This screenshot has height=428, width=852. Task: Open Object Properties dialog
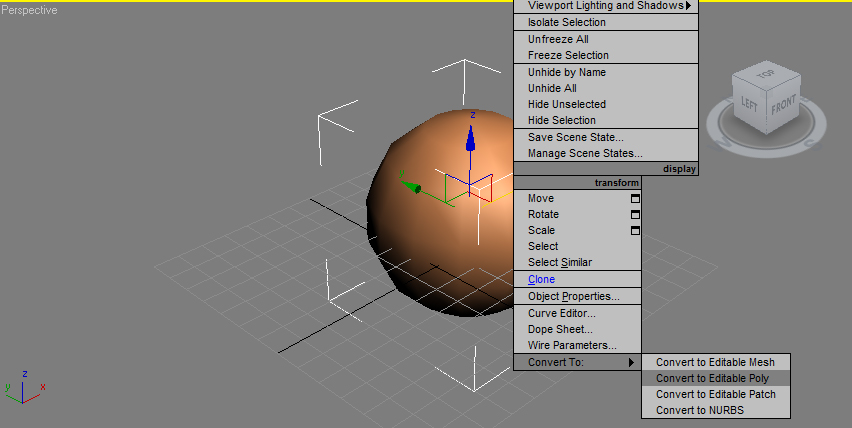coord(573,296)
